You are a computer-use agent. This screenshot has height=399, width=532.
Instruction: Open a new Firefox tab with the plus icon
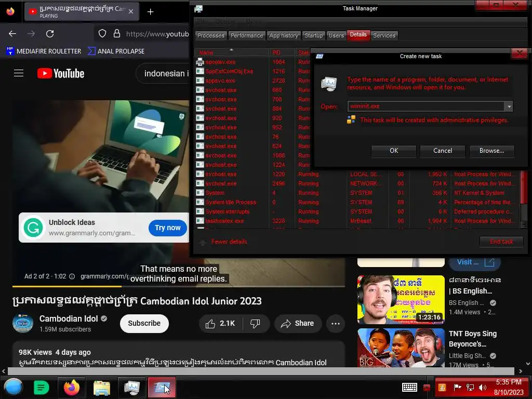pos(150,12)
